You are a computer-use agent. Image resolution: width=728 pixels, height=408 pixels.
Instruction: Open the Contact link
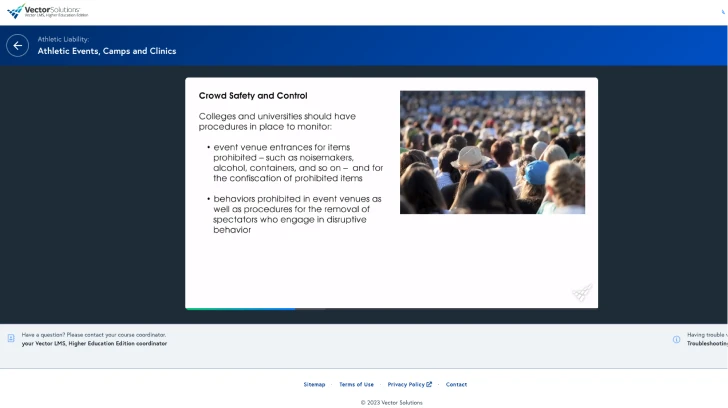point(456,384)
